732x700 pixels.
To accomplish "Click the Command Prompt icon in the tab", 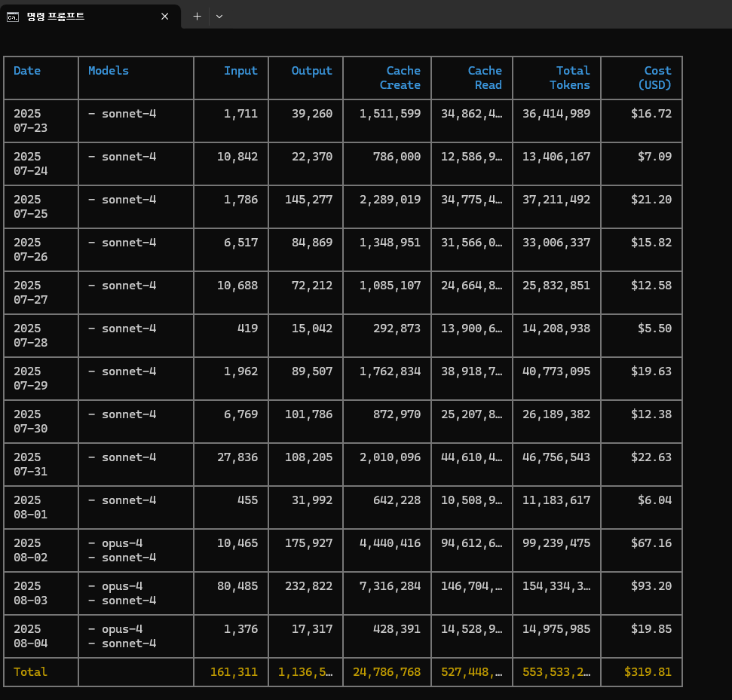I will (x=13, y=17).
